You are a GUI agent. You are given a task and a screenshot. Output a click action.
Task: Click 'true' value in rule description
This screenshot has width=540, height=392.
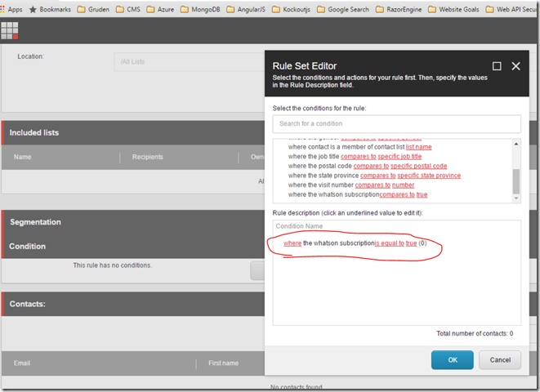(x=411, y=243)
